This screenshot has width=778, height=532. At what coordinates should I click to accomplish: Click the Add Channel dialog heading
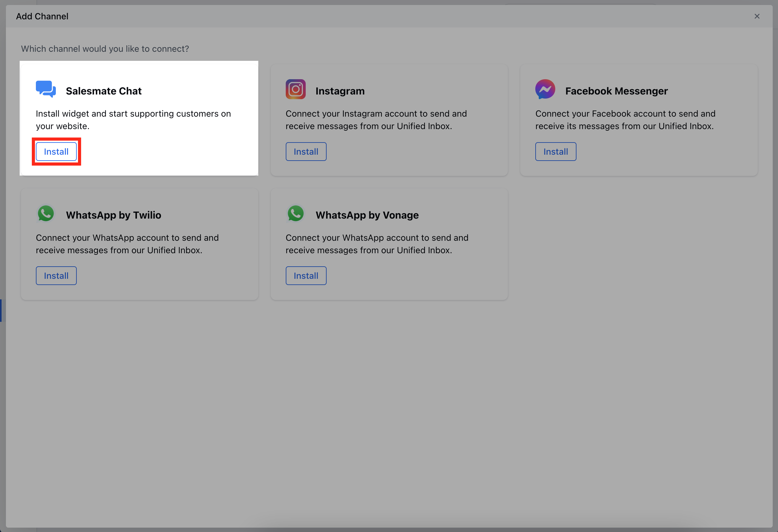42,17
